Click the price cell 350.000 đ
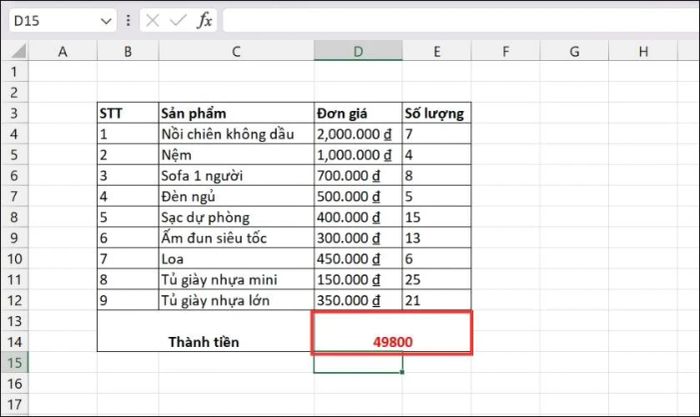 358,300
